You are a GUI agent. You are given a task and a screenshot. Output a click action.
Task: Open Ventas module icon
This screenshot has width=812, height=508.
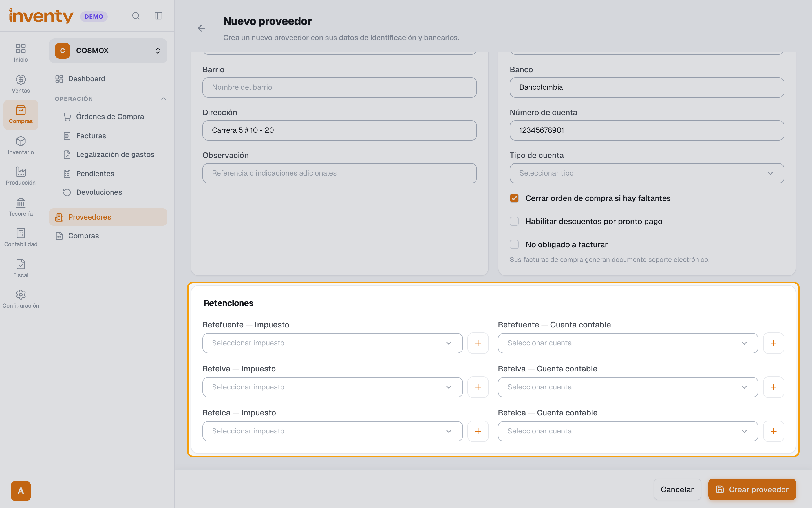coord(21,84)
